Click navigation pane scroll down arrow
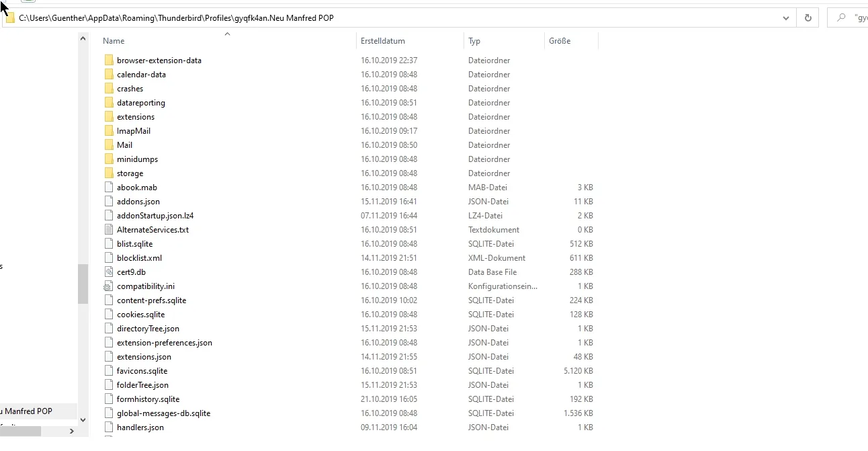This screenshot has height=451, width=868. point(83,420)
